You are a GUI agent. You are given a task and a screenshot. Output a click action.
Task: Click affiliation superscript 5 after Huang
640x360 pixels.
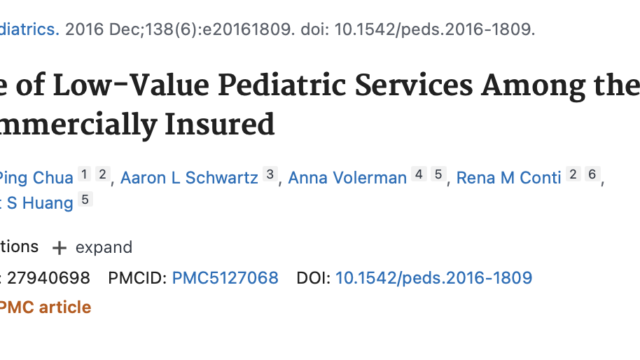(85, 199)
